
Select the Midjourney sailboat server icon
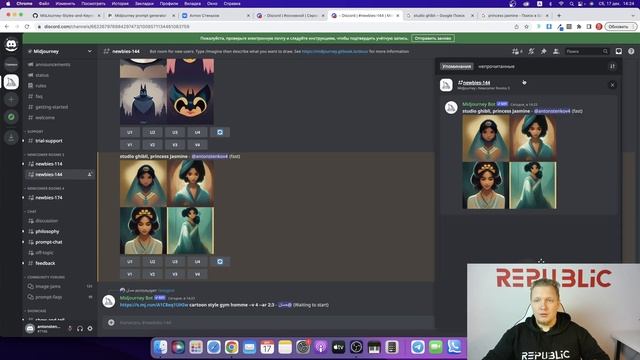point(11,82)
